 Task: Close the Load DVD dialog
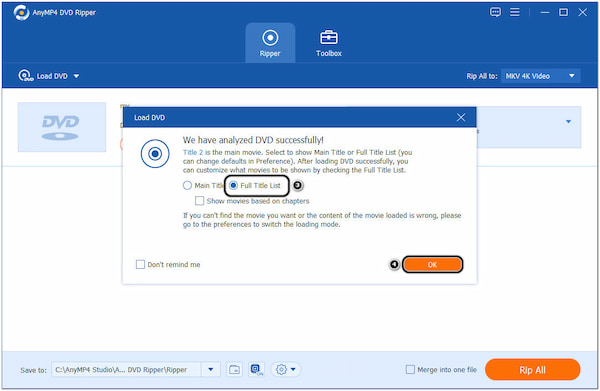461,117
